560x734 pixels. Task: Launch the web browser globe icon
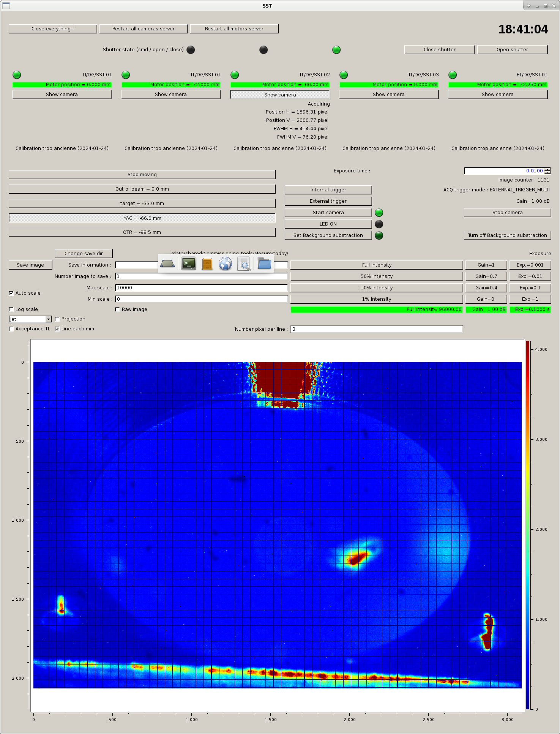pos(225,264)
